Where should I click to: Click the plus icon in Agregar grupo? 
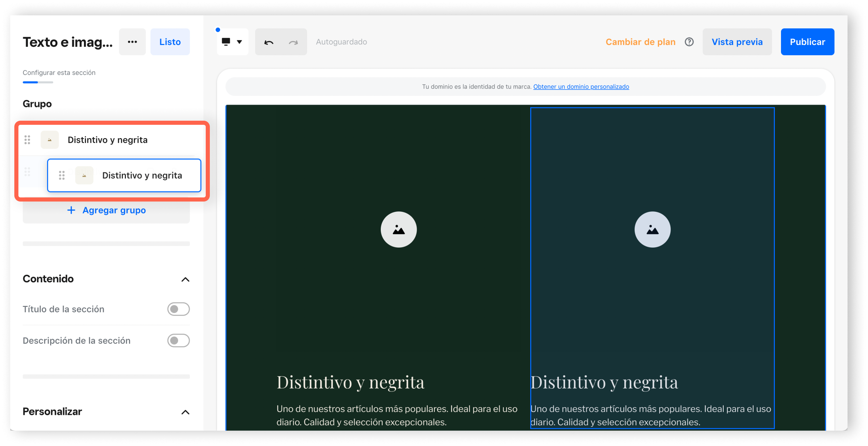click(71, 210)
